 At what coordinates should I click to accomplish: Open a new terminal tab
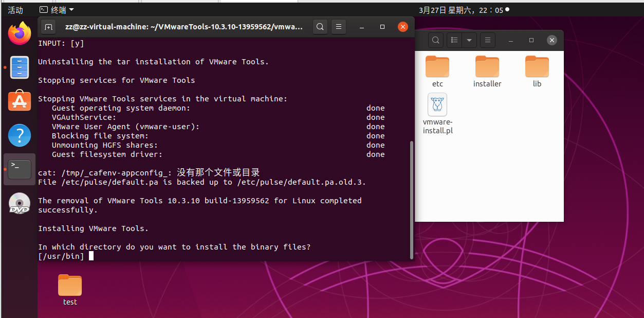(x=48, y=26)
